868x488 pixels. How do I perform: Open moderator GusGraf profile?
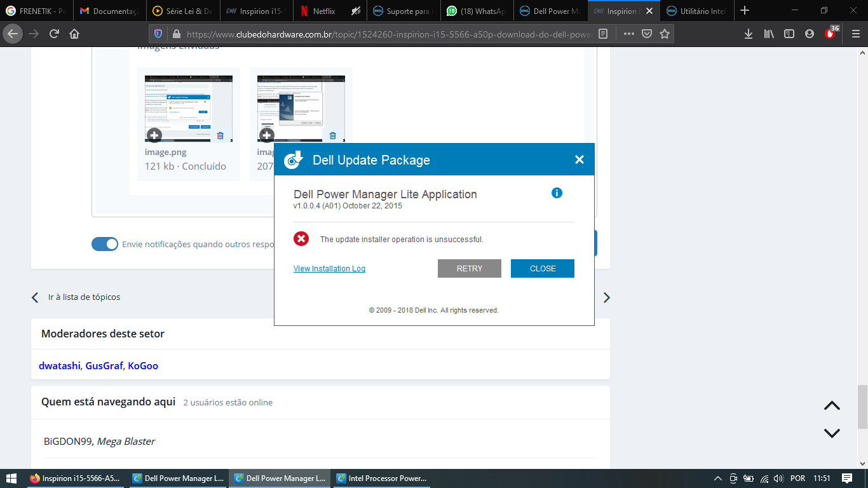tap(104, 365)
